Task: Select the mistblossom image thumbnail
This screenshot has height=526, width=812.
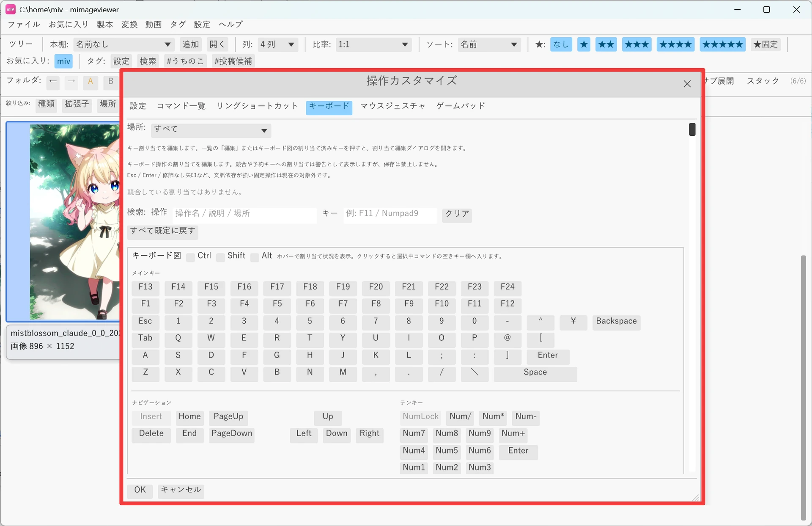Action: [x=63, y=222]
